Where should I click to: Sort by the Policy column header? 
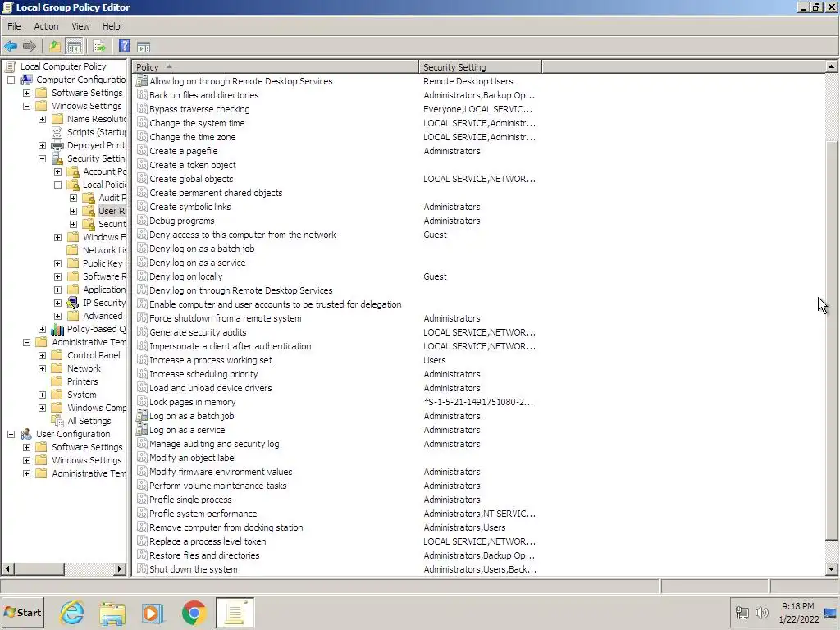(x=276, y=67)
